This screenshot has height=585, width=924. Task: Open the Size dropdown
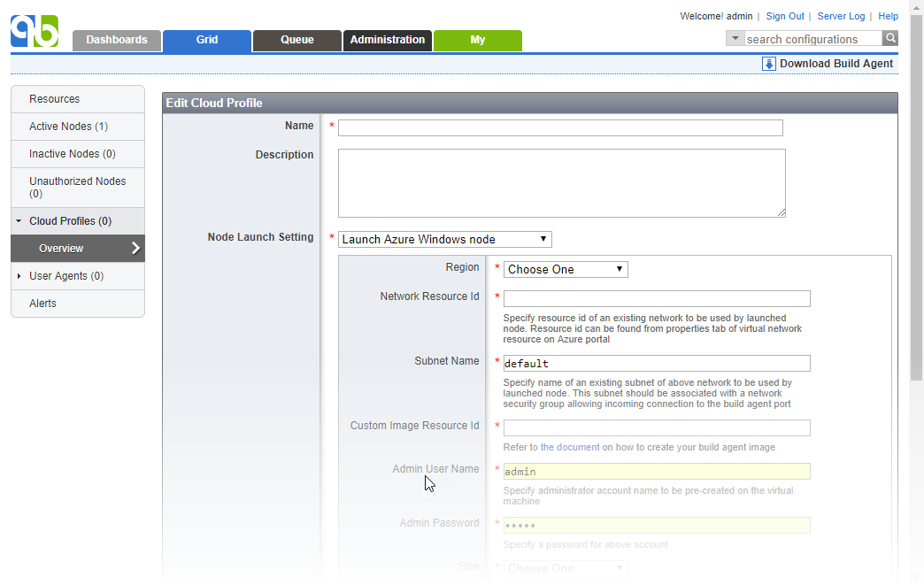pyautogui.click(x=566, y=568)
